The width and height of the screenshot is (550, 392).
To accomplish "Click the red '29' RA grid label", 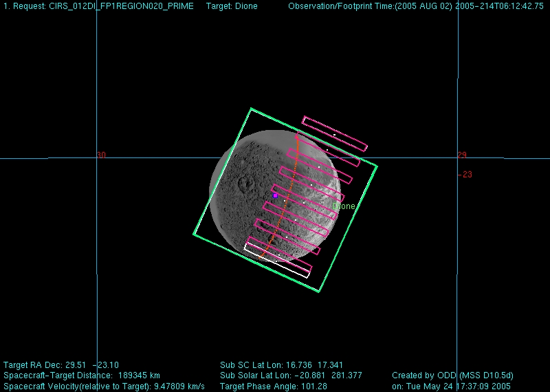I will point(462,155).
